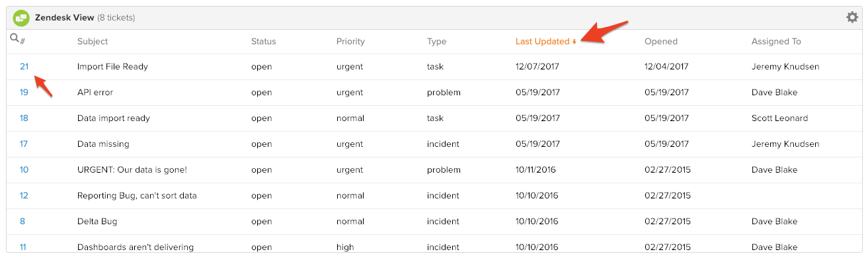Sort by Last Updated column

pyautogui.click(x=542, y=41)
